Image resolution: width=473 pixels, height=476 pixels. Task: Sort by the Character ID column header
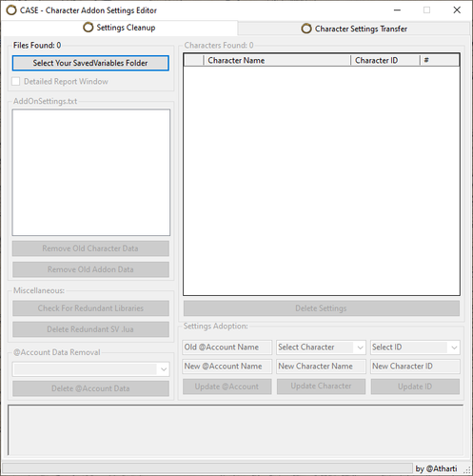point(385,60)
